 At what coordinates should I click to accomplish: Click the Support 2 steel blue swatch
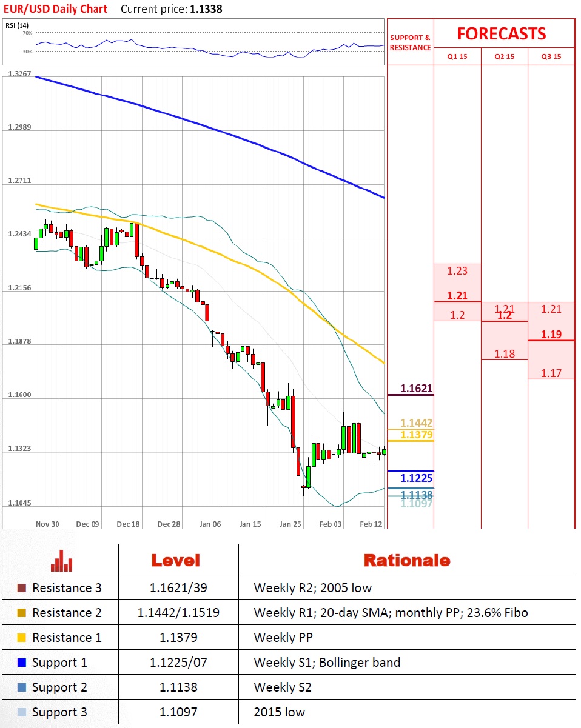click(x=22, y=687)
